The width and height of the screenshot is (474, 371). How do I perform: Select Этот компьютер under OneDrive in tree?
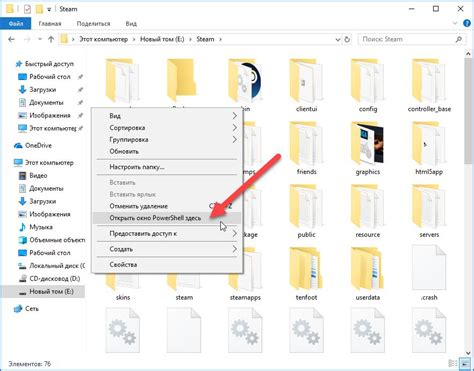[x=49, y=163]
